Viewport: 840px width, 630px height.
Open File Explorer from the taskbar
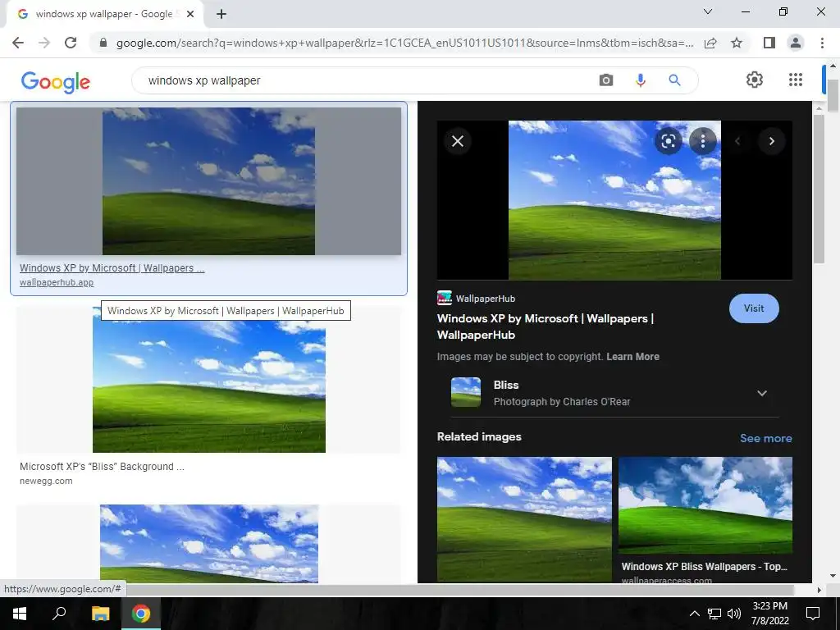[x=100, y=614]
